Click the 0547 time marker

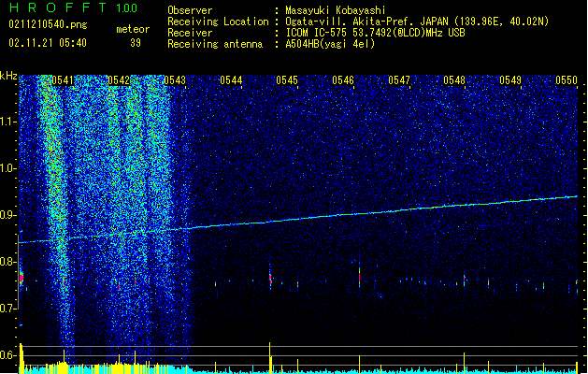click(399, 80)
